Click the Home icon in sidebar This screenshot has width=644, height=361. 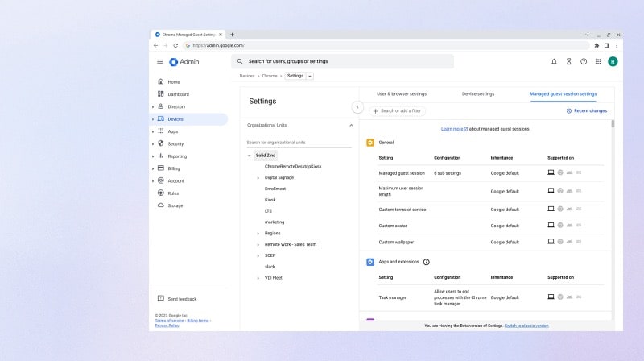(x=160, y=81)
